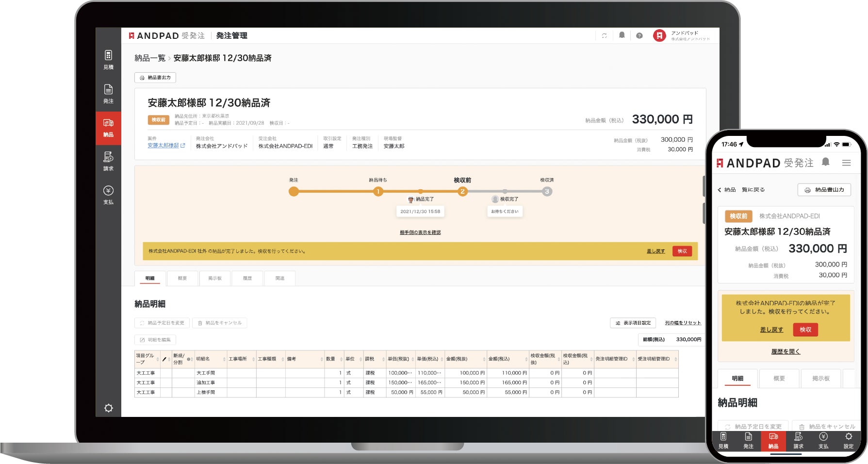Open settings gear in laptop sidebar
This screenshot has width=868, height=464.
108,408
